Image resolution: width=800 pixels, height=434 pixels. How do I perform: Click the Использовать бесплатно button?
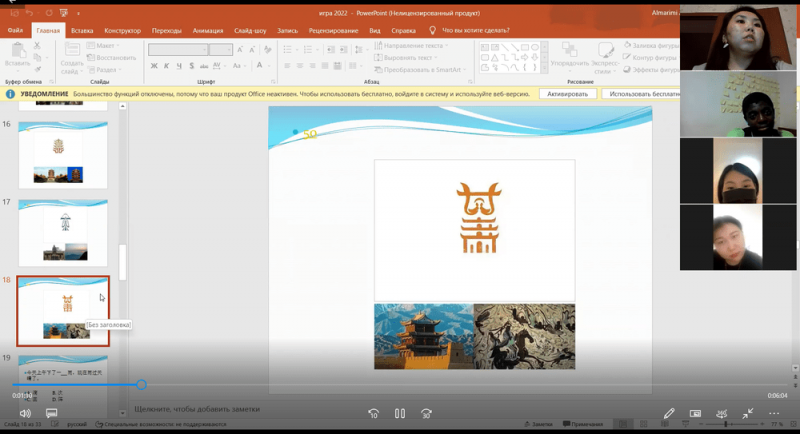coord(643,94)
